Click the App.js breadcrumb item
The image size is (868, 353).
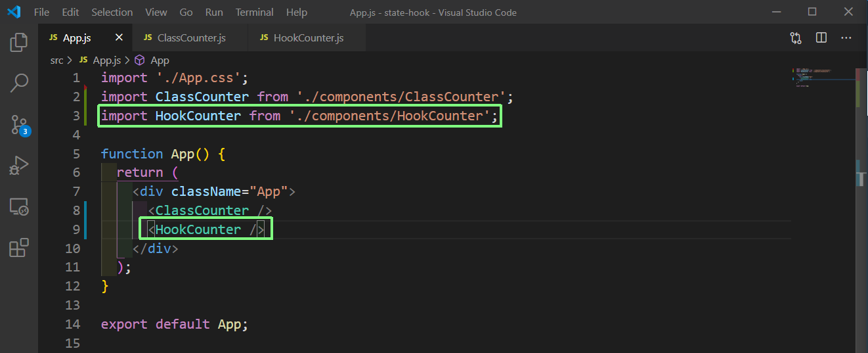(100, 60)
